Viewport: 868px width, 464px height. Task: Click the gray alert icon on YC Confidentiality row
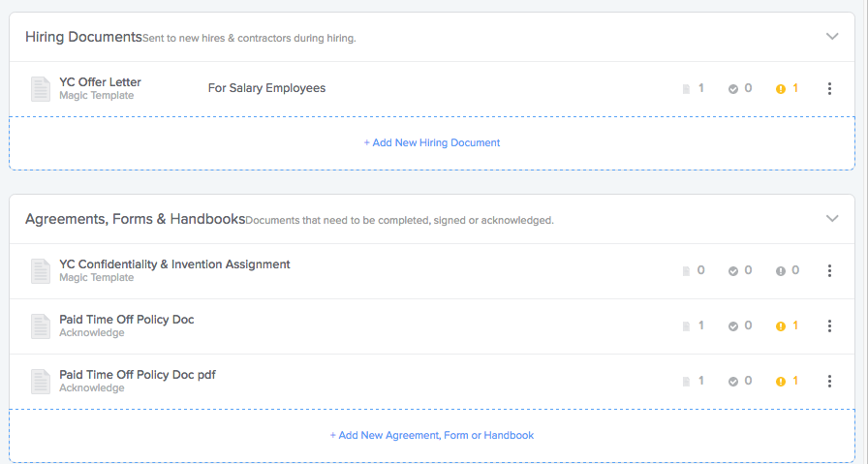pyautogui.click(x=781, y=271)
